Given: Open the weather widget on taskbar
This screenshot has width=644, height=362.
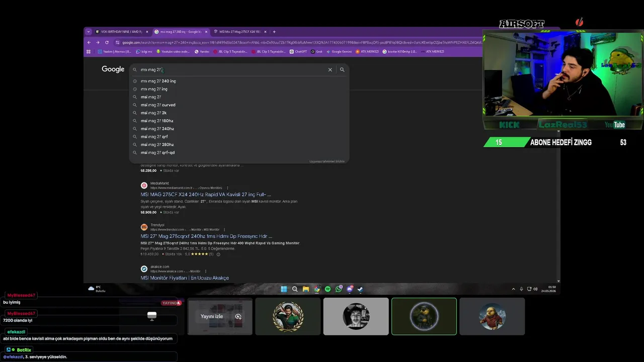Looking at the screenshot, I should [97, 289].
